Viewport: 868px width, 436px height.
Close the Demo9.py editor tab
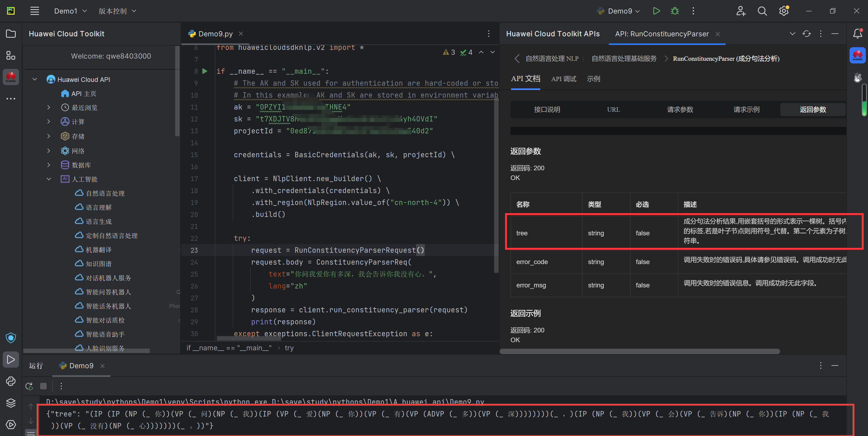241,34
